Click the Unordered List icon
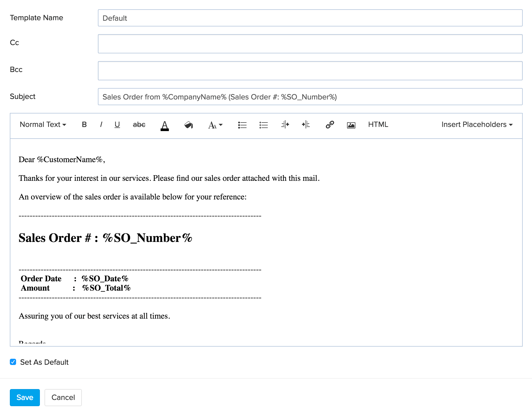Viewport: 532px width, 416px height. click(263, 125)
